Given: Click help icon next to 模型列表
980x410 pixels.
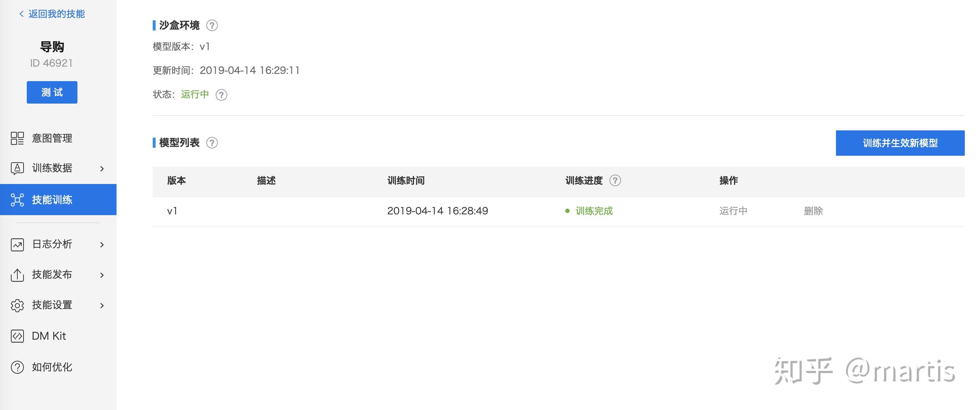Looking at the screenshot, I should click(212, 143).
